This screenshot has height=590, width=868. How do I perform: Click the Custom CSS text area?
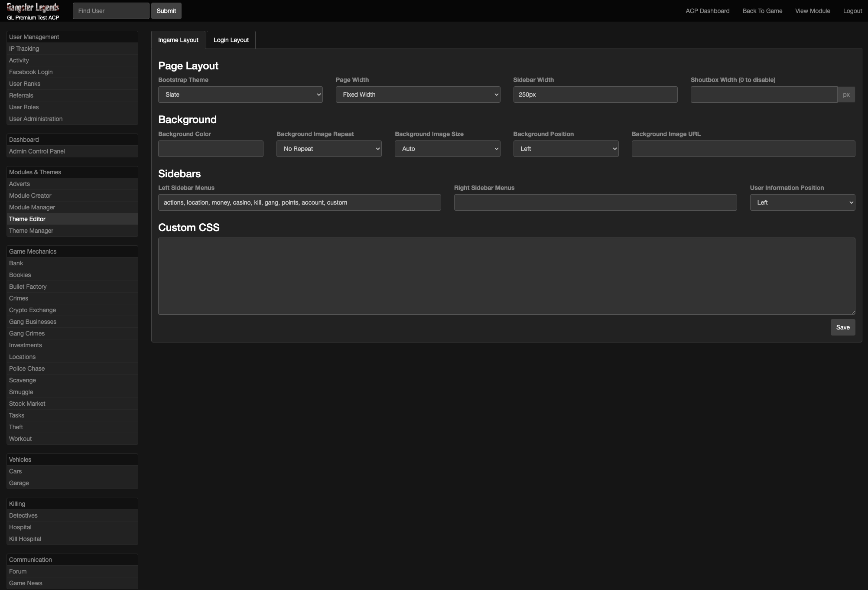506,276
